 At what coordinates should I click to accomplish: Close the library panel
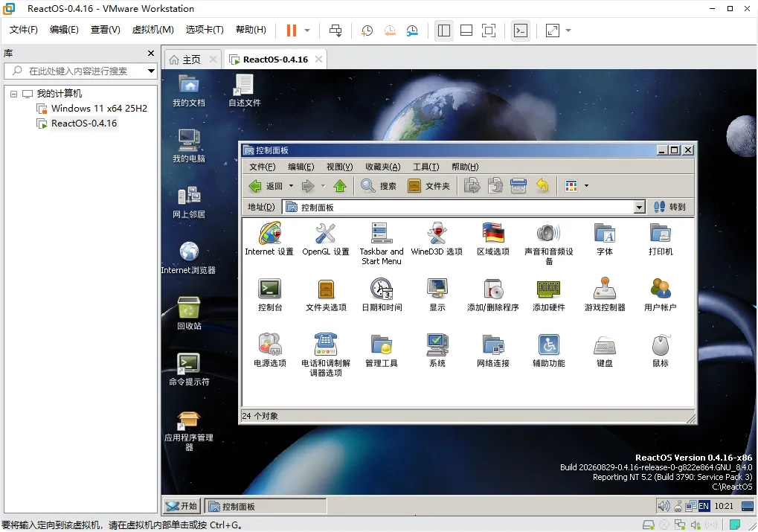(151, 54)
